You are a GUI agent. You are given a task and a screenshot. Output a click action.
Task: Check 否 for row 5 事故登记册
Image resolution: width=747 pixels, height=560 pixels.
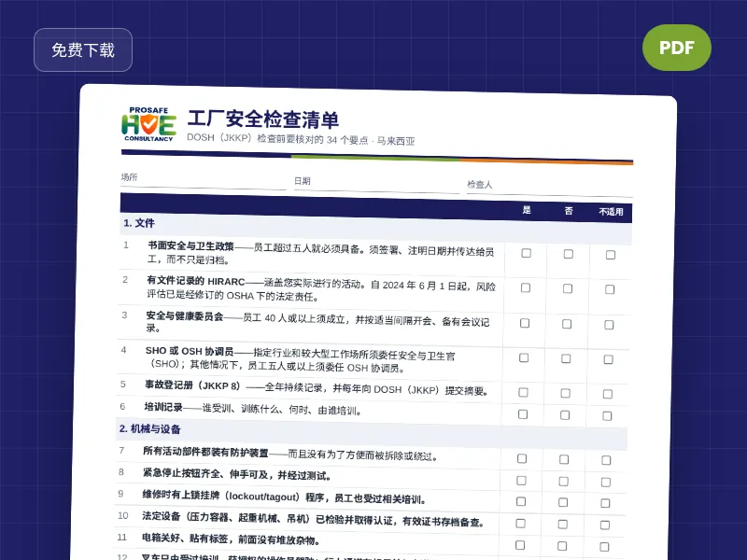point(566,393)
